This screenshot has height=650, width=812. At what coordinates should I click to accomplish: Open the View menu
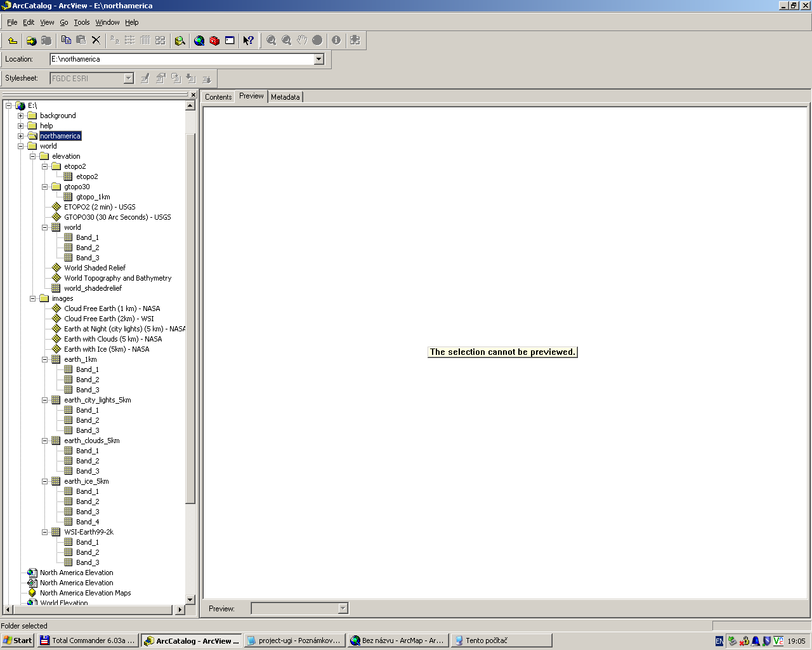[47, 22]
